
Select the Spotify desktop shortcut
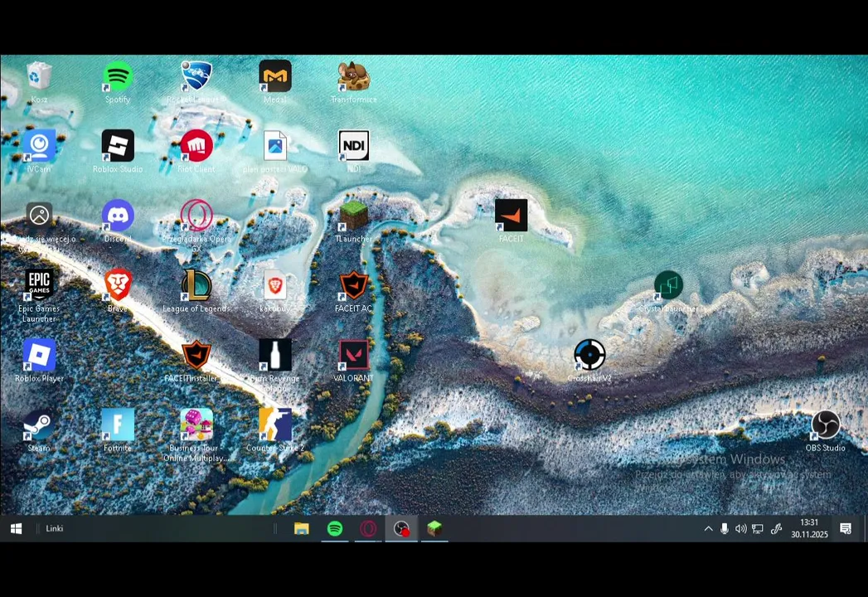118,76
